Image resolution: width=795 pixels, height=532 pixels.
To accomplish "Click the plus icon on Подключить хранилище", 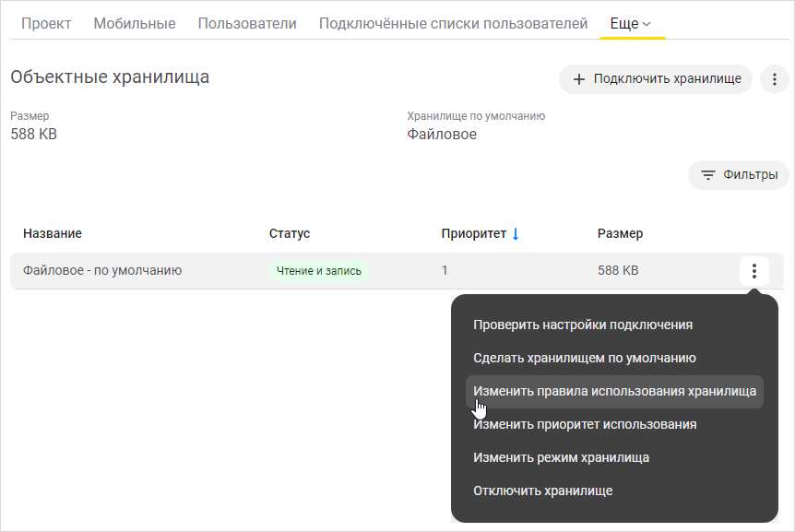I will pos(579,79).
